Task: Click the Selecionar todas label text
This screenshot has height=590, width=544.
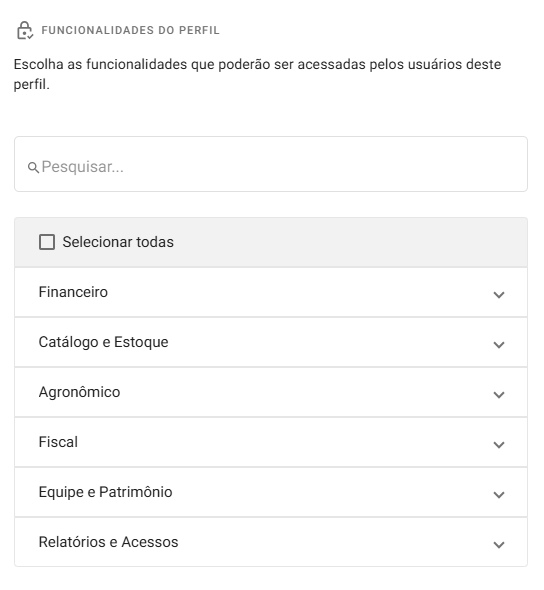Action: [118, 242]
